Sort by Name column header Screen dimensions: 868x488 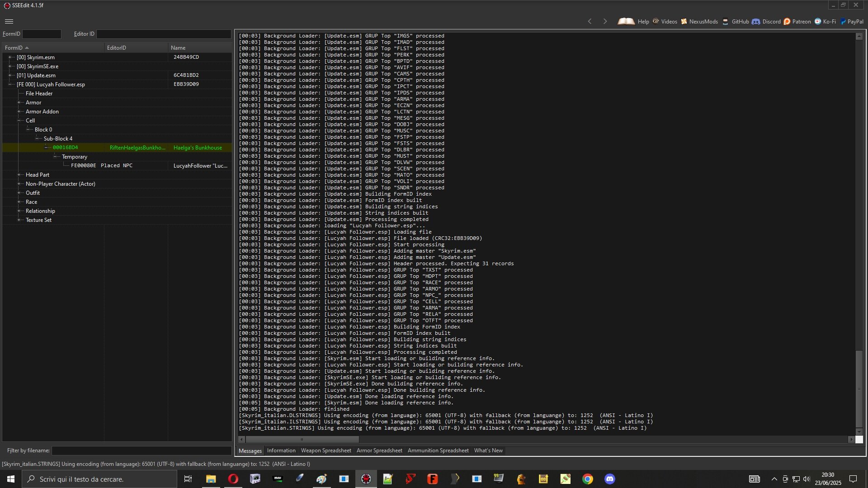tap(200, 47)
